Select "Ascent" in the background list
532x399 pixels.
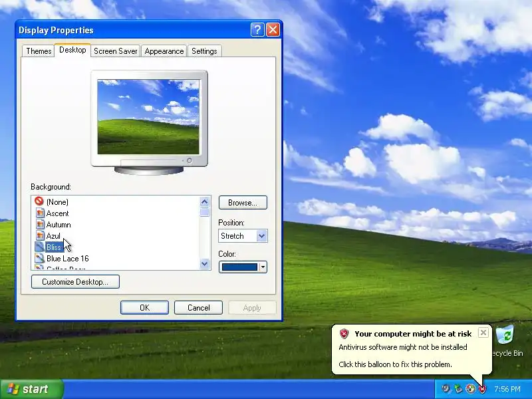(57, 213)
